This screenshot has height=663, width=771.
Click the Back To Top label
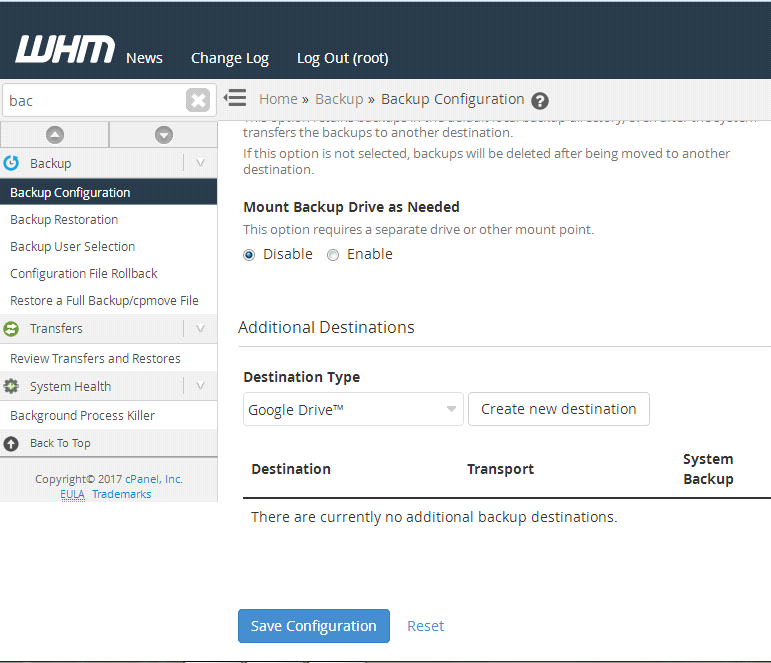[x=60, y=443]
